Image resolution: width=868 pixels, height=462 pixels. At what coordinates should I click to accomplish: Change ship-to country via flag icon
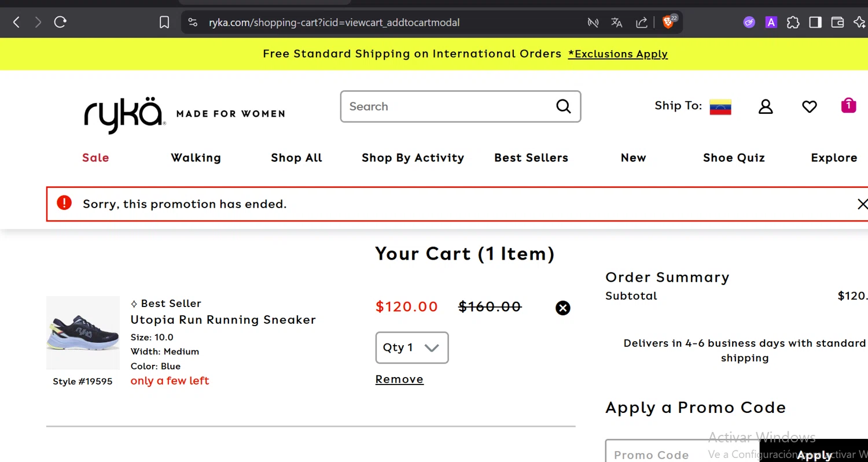tap(720, 107)
